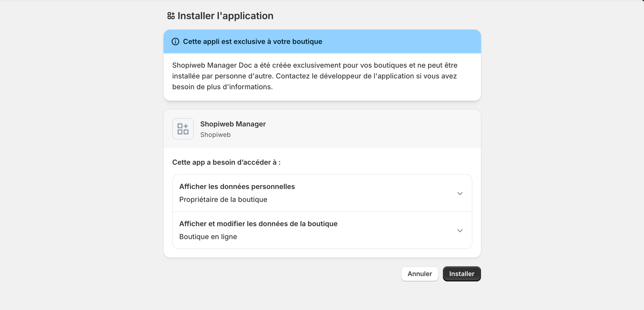Click the Shopiweb developer name under the app
Screen dimensions: 644x310
point(215,135)
